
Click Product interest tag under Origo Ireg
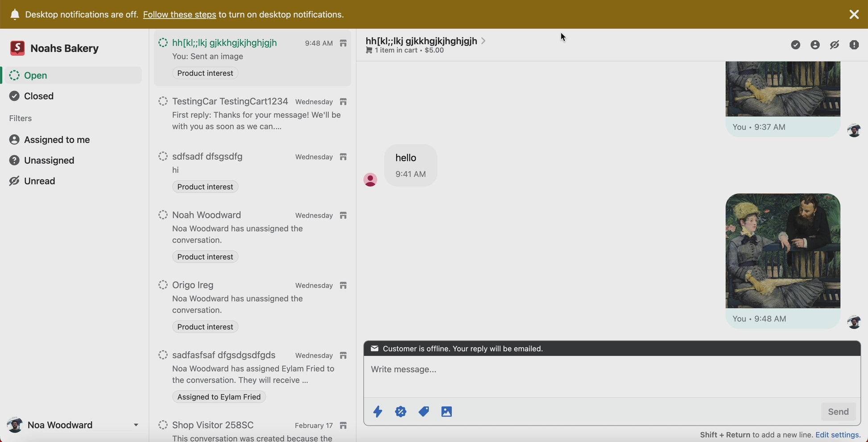[x=205, y=327]
